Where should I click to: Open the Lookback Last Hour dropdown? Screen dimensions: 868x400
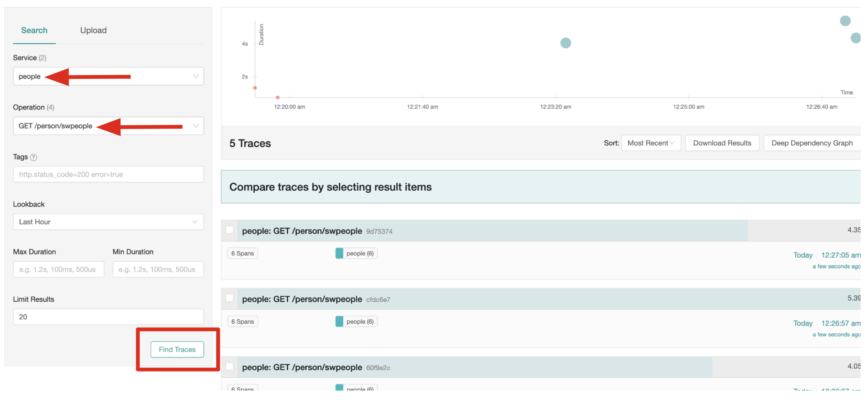coord(108,222)
